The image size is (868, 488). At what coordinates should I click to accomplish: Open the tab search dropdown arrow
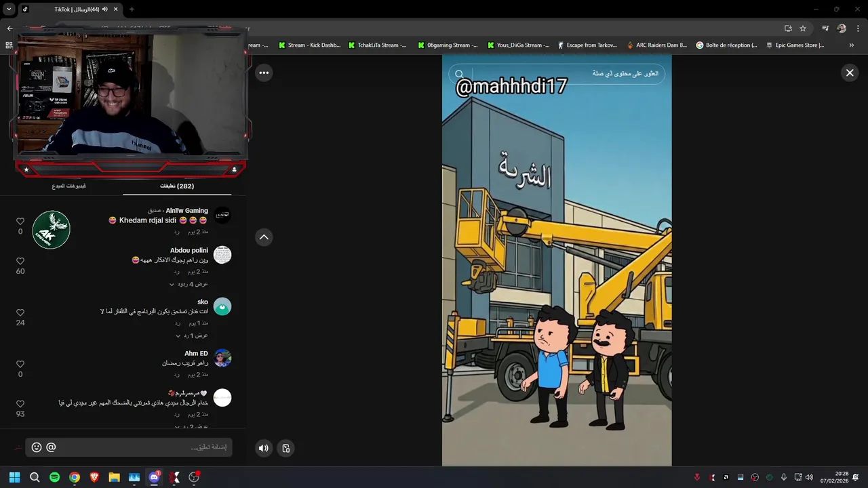click(9, 9)
